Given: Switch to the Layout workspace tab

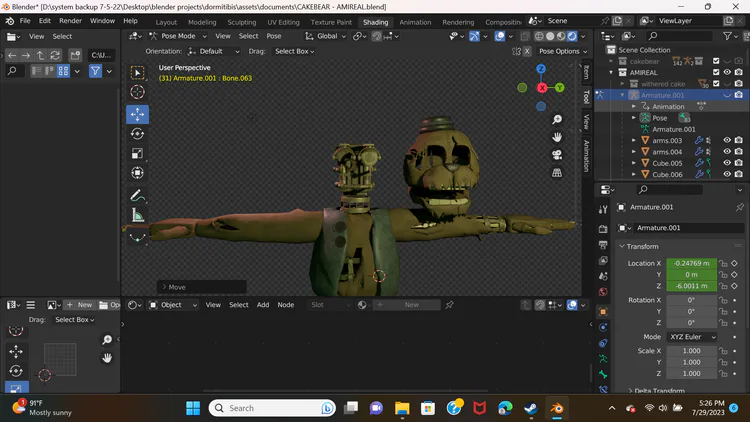Looking at the screenshot, I should [166, 22].
